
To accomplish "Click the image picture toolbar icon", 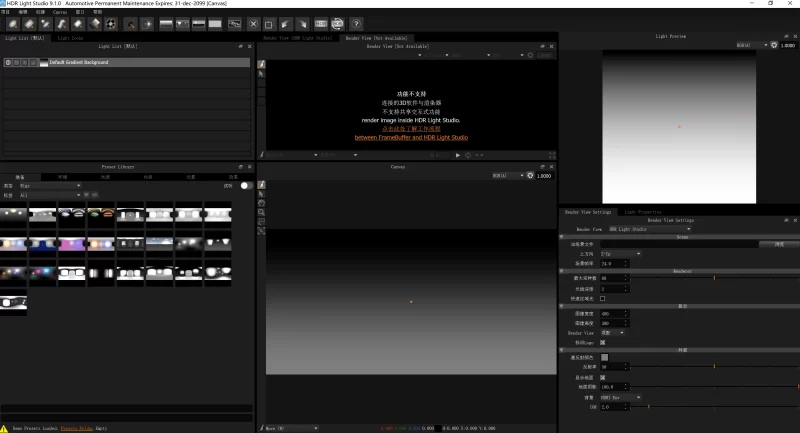I will click(234, 23).
